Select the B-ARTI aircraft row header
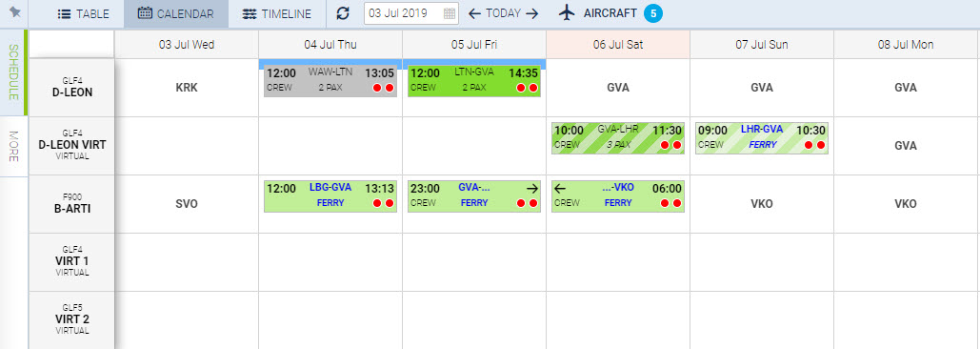This screenshot has width=980, height=349. [x=71, y=204]
